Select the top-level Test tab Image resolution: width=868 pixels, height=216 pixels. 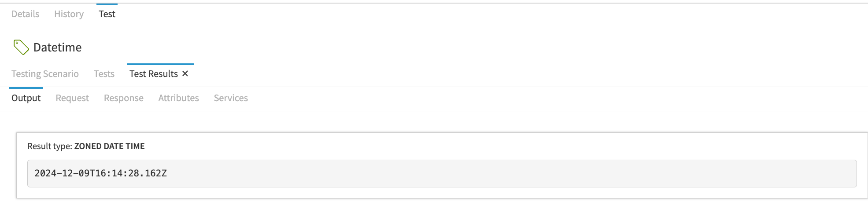(x=107, y=14)
